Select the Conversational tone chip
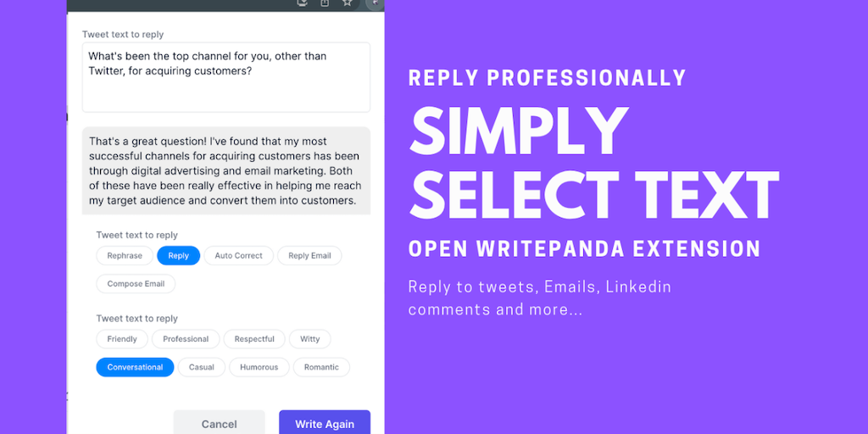Screen dimensions: 868x434 (135, 367)
